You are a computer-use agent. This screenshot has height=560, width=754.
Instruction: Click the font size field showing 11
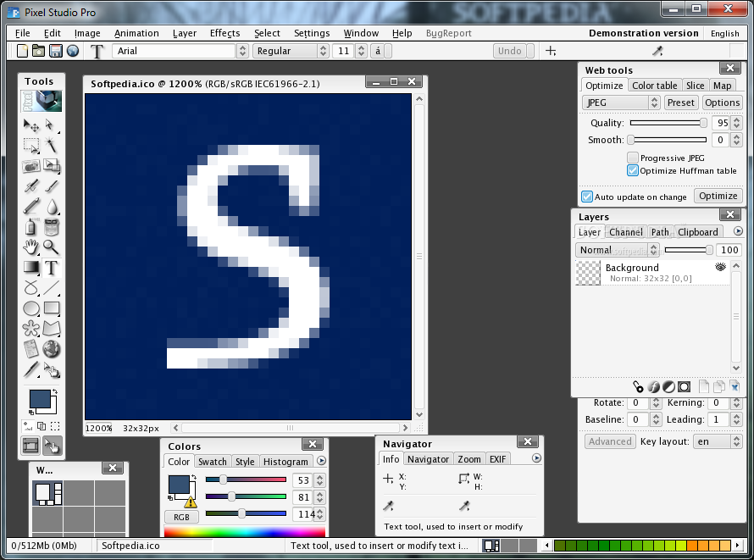tap(344, 51)
